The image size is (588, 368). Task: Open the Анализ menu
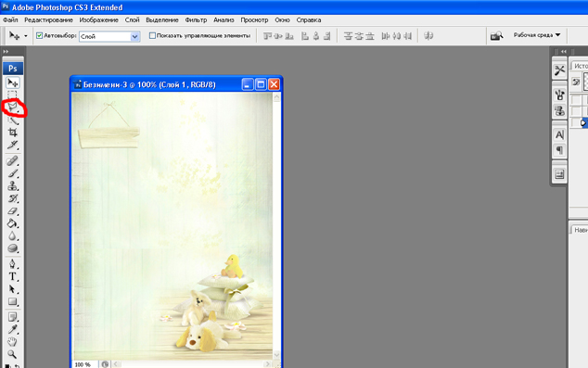(x=224, y=19)
